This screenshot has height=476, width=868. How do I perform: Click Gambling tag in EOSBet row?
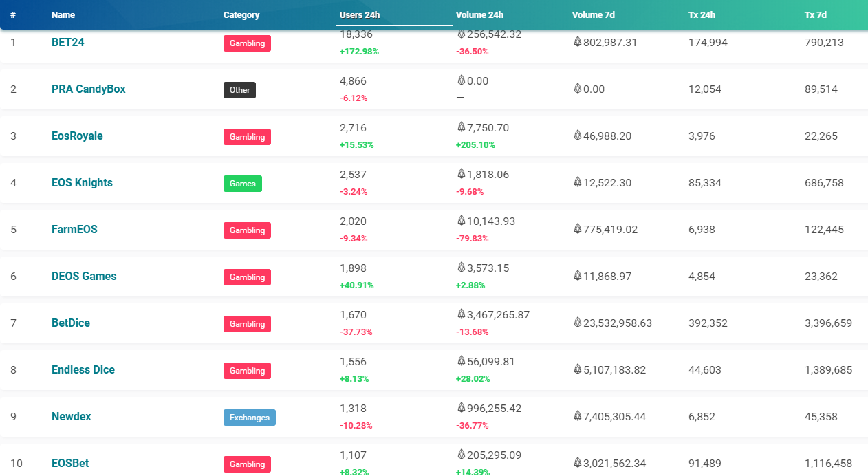(x=247, y=464)
